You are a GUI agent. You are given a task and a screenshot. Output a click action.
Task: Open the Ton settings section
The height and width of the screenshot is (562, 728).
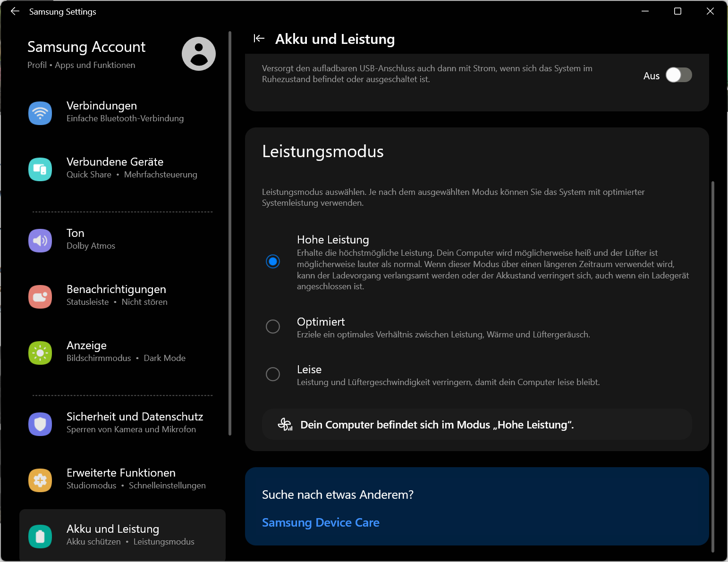coord(122,241)
